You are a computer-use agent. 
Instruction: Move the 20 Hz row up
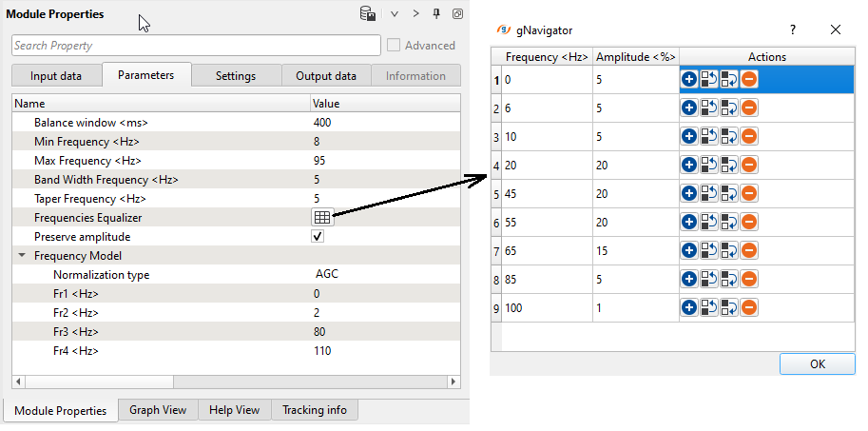click(709, 165)
